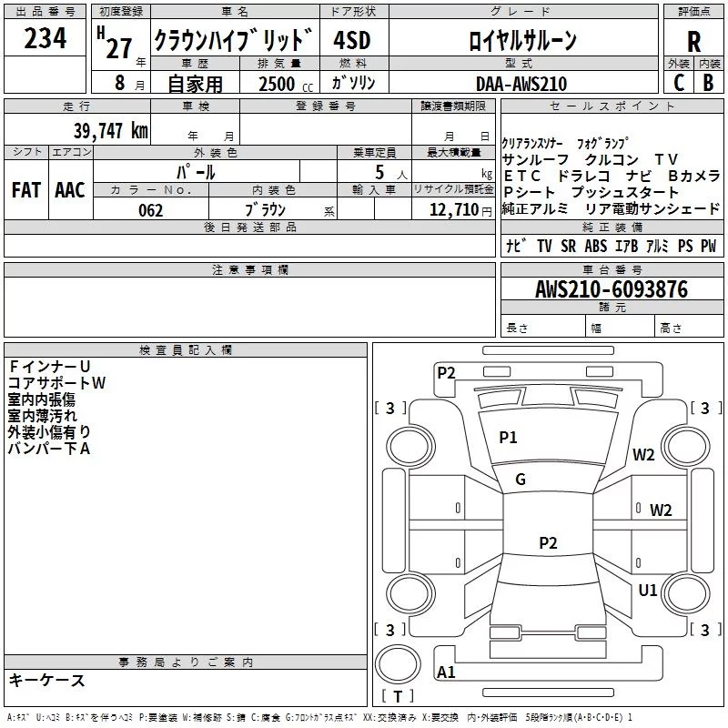This screenshot has height=728, width=728.
Task: Select the U1 dent mark near rear wheel
Action: tap(648, 591)
